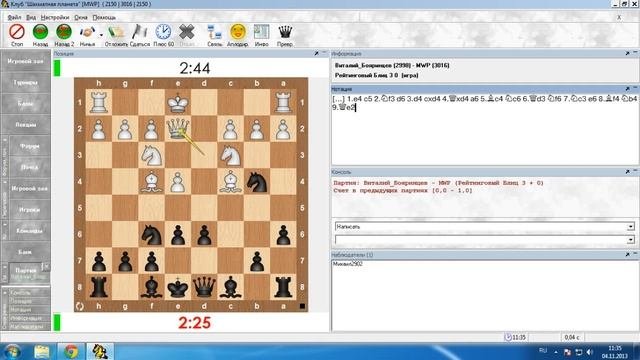Select move 9.Qe2 in the notation
This screenshot has width=640, height=360.
point(344,107)
